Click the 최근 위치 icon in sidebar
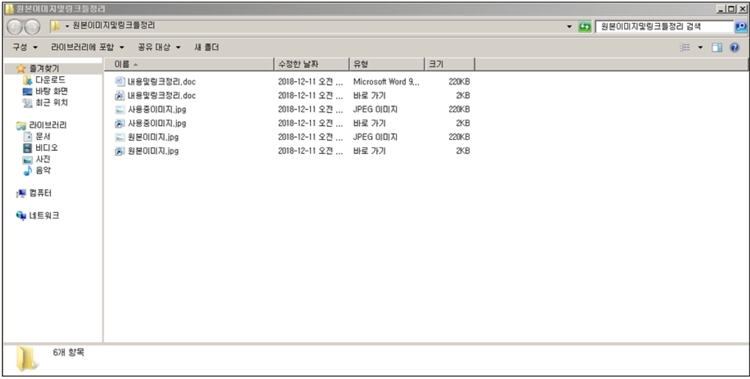This screenshot has height=379, width=750. click(27, 103)
